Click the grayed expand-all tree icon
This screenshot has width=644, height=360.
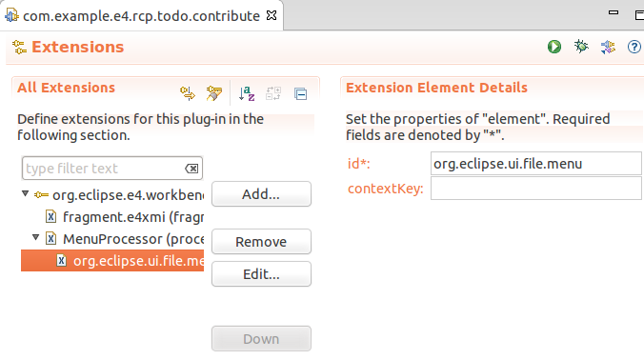273,93
